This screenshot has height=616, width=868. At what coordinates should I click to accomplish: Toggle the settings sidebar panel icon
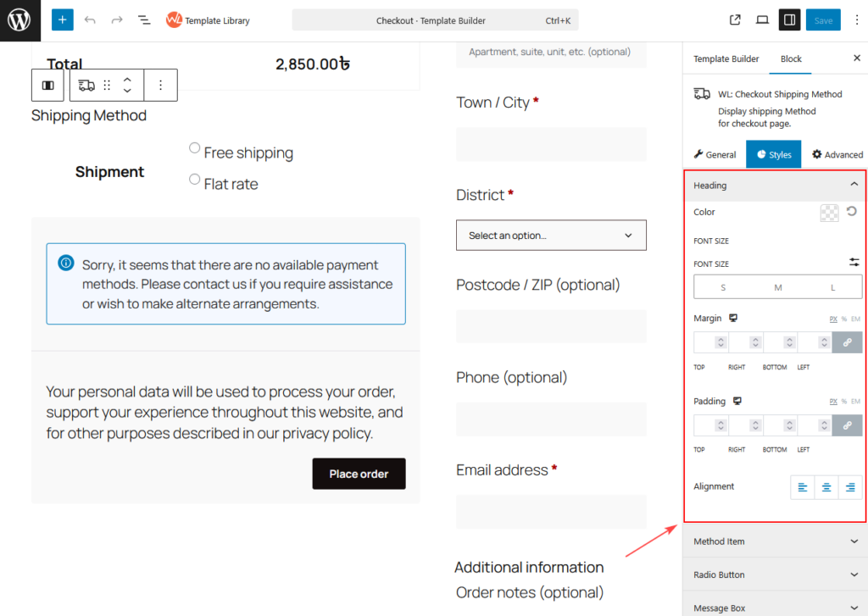789,19
